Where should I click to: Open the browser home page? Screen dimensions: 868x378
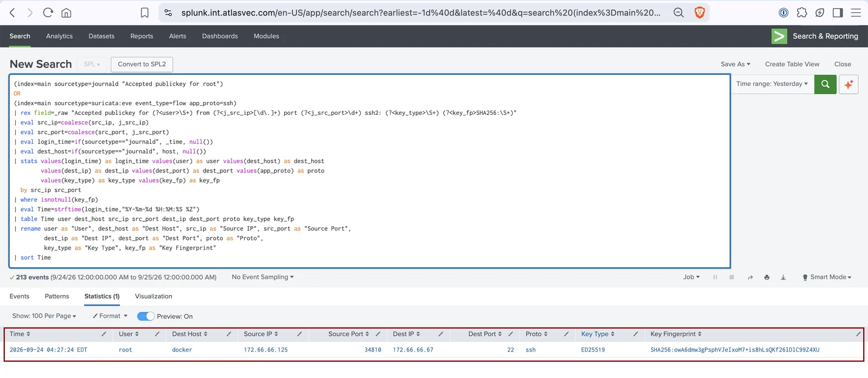tap(66, 12)
